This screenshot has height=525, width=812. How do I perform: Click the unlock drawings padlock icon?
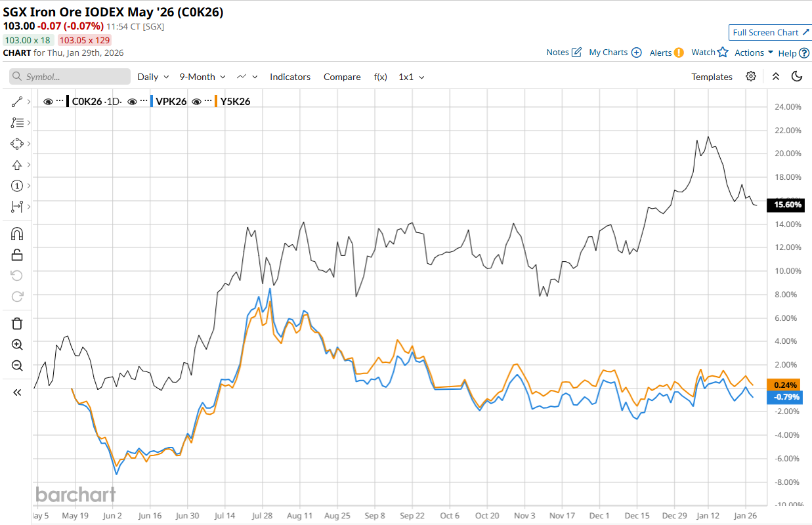pos(17,255)
